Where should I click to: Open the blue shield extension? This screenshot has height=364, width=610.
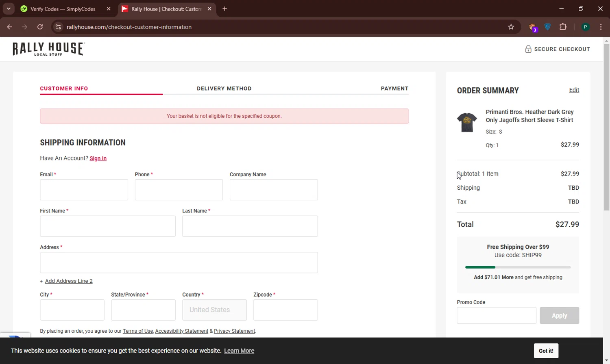[x=548, y=27]
